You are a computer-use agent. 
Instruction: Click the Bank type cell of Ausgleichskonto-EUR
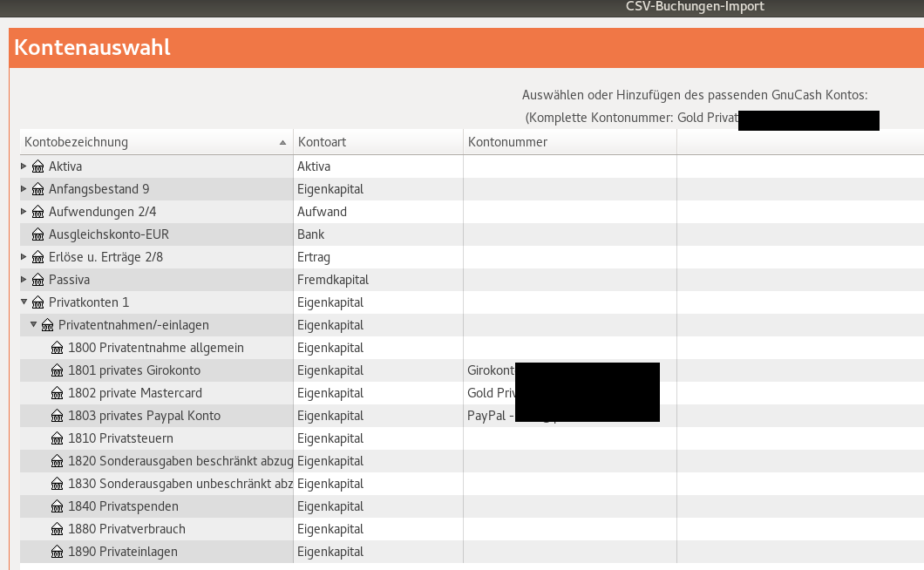tap(378, 234)
